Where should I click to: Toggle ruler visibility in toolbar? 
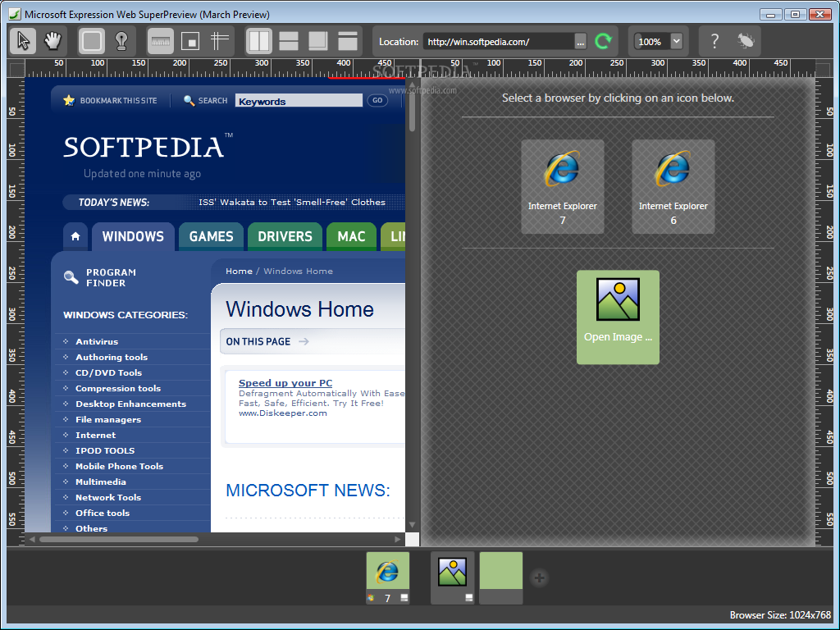tap(161, 41)
